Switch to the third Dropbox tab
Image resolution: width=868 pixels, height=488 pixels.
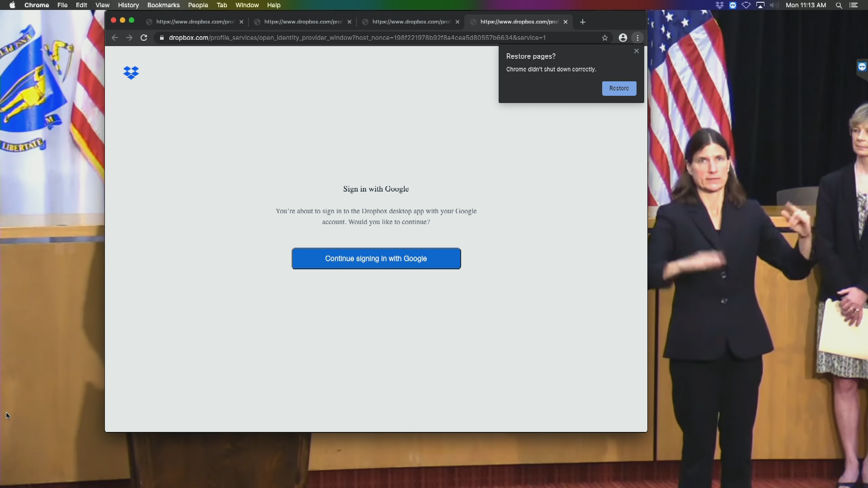tap(411, 22)
